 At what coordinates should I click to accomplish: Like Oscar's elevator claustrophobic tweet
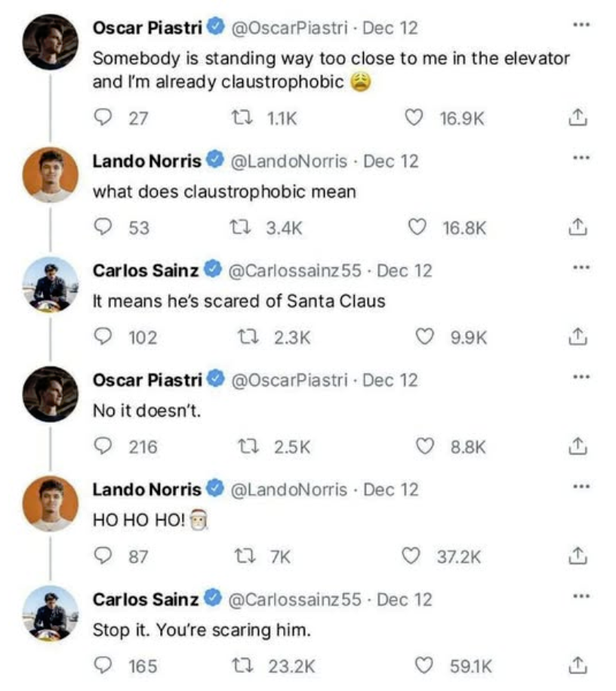(x=414, y=118)
